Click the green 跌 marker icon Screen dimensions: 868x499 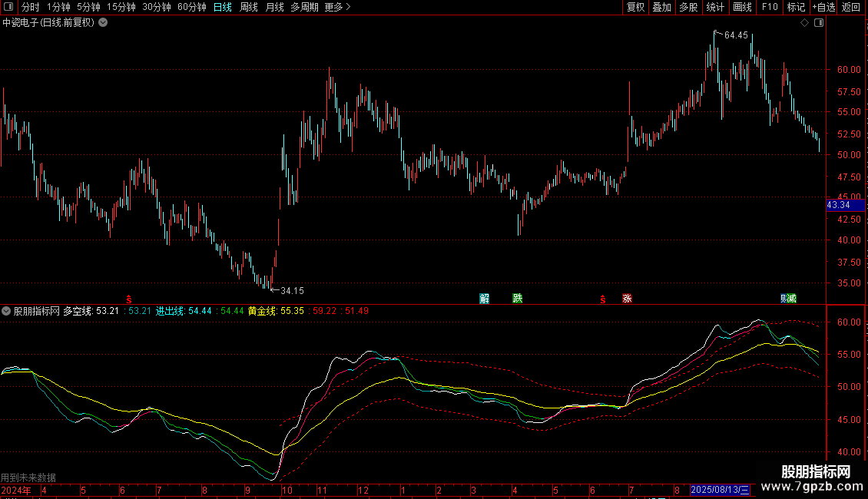tap(517, 299)
